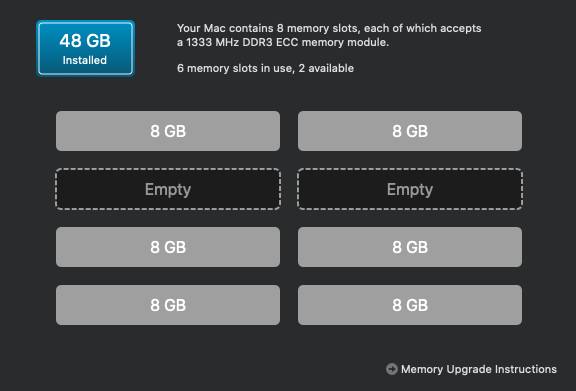Select the top-left 8 GB memory slot
Viewport: 576px width, 391px height.
(168, 131)
